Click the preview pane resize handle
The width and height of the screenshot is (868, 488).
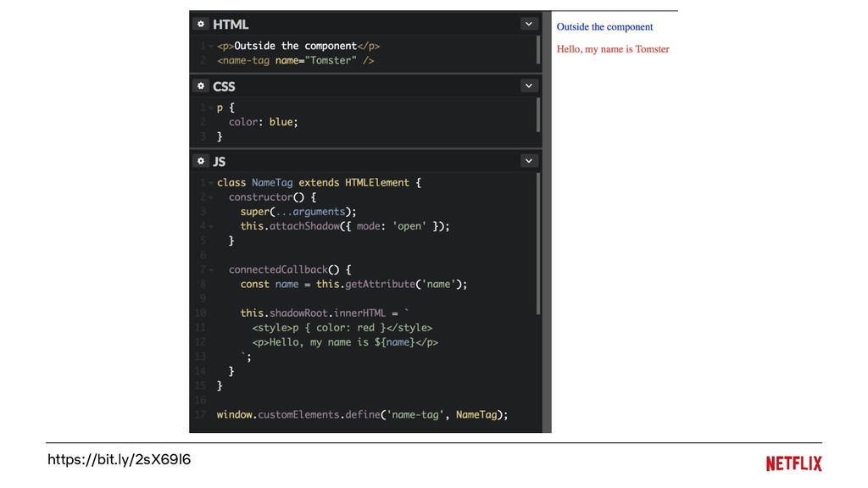(x=547, y=221)
